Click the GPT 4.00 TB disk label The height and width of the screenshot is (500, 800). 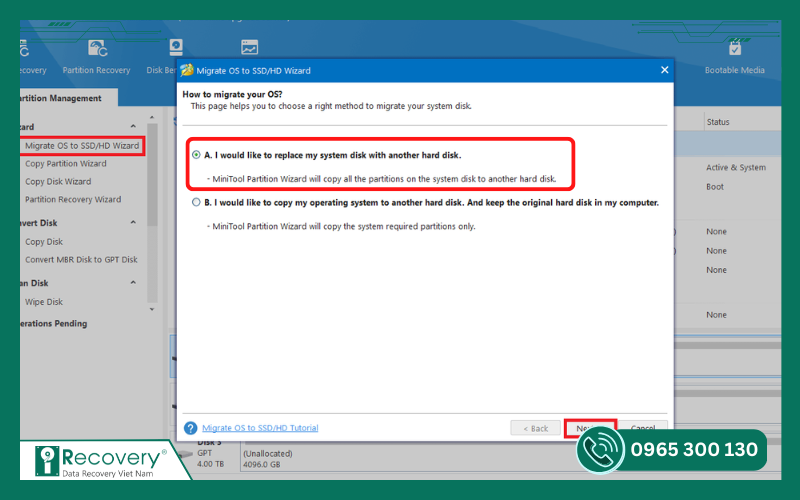point(210,458)
